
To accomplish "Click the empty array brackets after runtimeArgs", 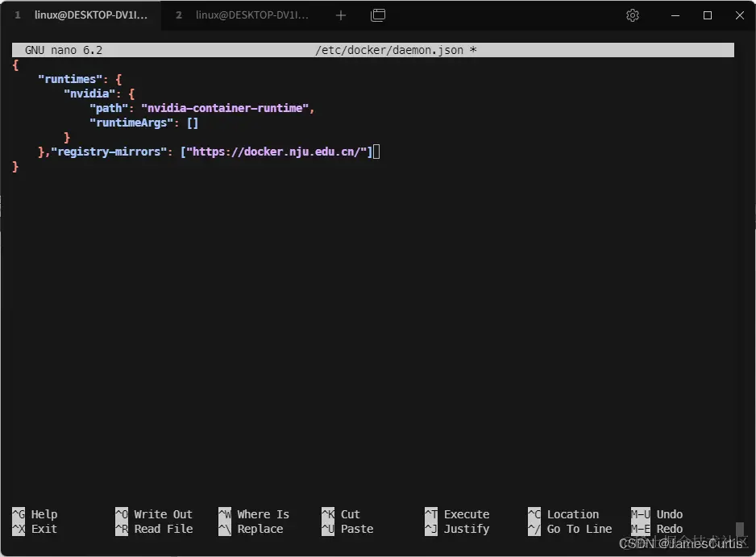I will (193, 123).
